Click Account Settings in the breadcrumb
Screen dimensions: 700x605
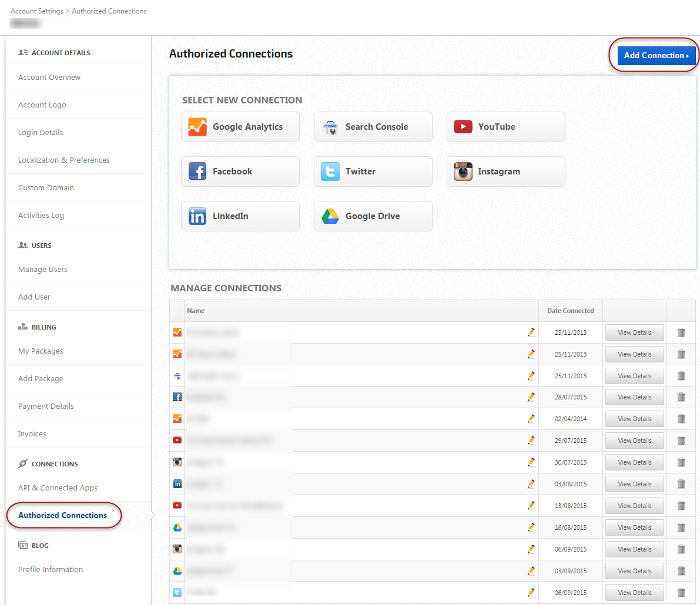(x=37, y=11)
